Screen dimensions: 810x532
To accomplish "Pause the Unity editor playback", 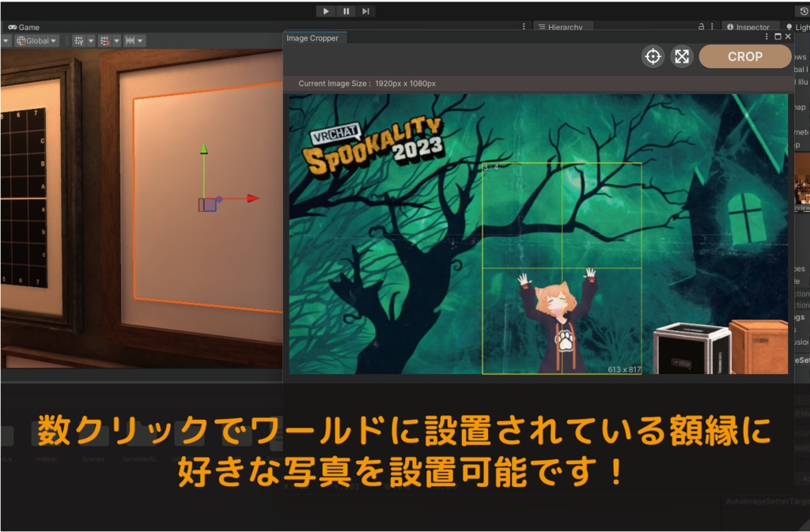I will click(346, 11).
